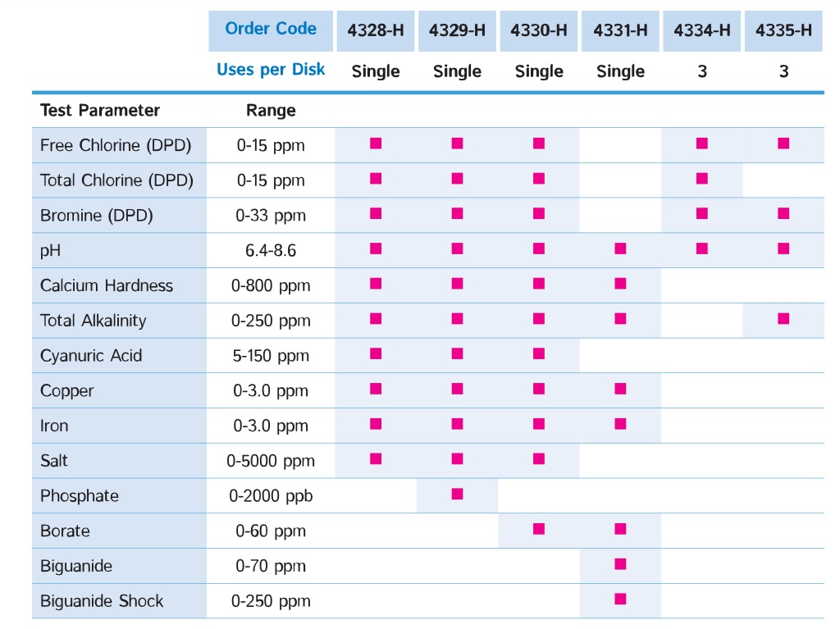Select Free Chlorine marker under 4335-H
The width and height of the screenshot is (840, 629).
click(x=783, y=143)
